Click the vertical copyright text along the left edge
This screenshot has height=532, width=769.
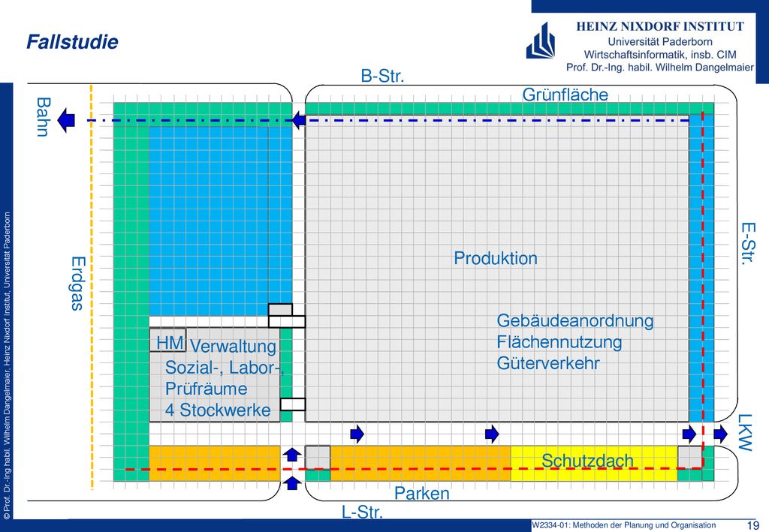(6, 366)
